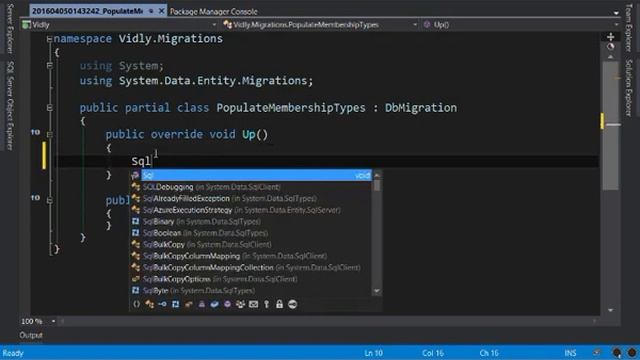
Task: Click the circular marker icon above scrollbar
Action: tap(611, 47)
